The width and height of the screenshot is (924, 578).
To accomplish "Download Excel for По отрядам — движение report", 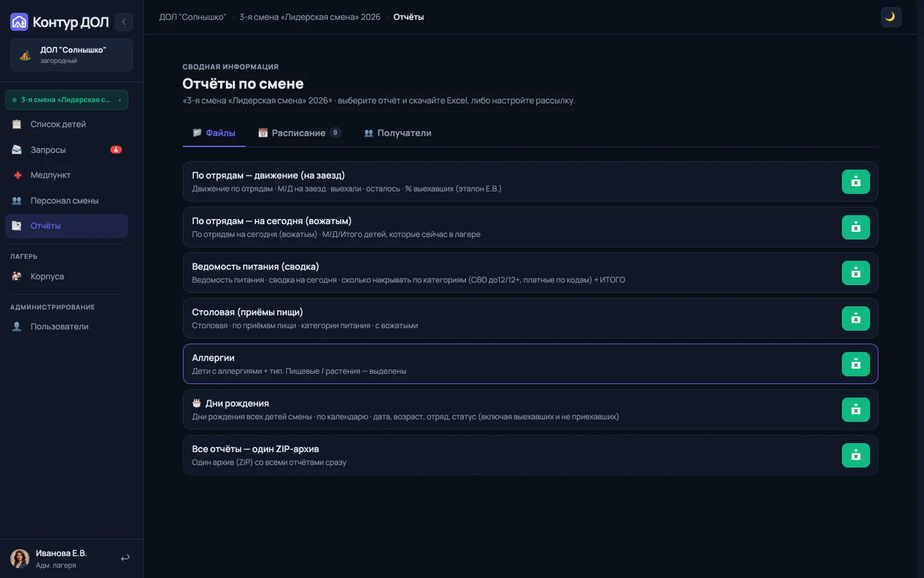I will [x=855, y=182].
